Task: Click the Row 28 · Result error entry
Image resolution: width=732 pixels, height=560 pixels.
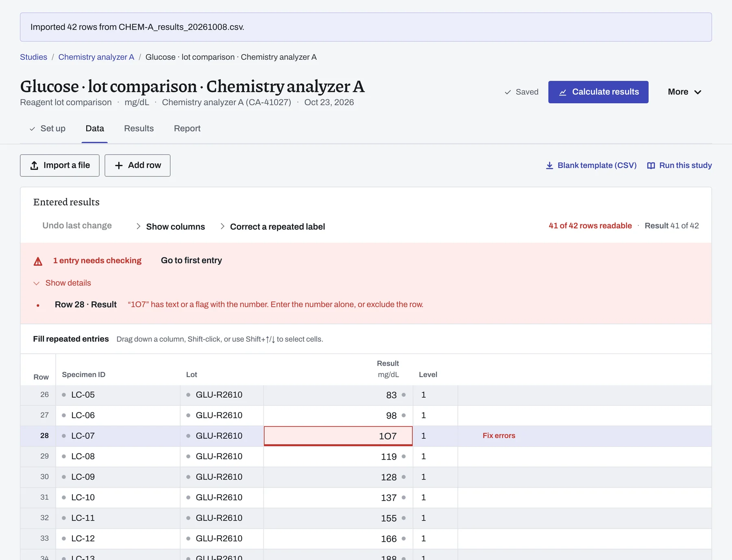Action: click(86, 304)
